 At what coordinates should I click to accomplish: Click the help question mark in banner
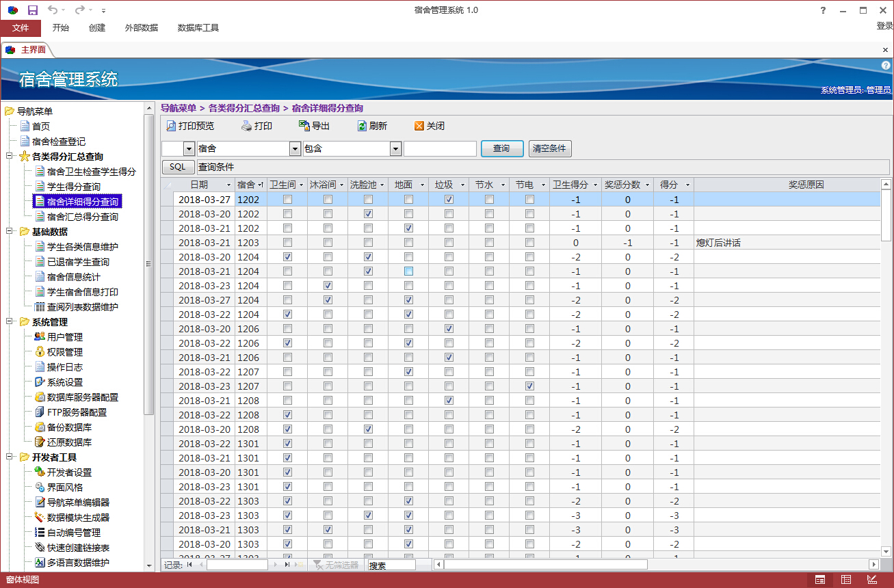(x=886, y=65)
